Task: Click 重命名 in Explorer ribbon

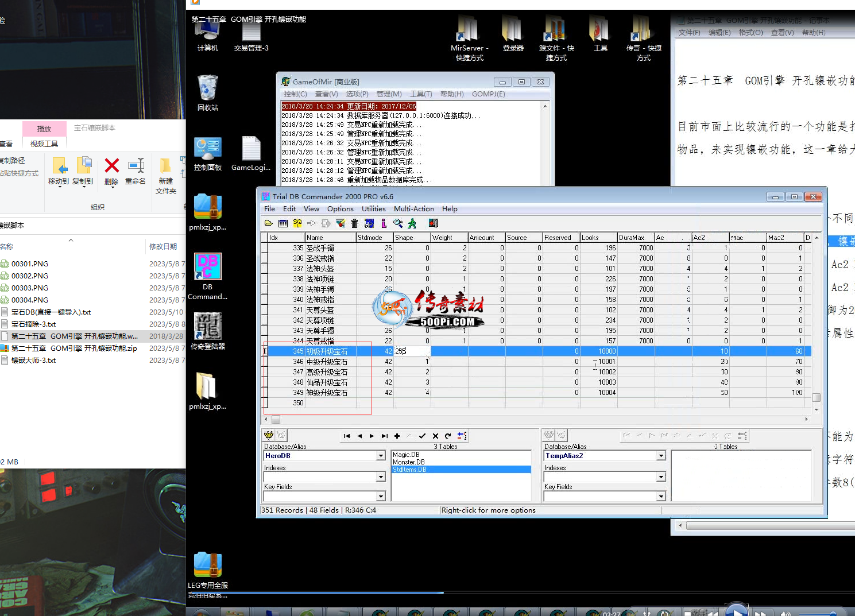Action: (136, 172)
